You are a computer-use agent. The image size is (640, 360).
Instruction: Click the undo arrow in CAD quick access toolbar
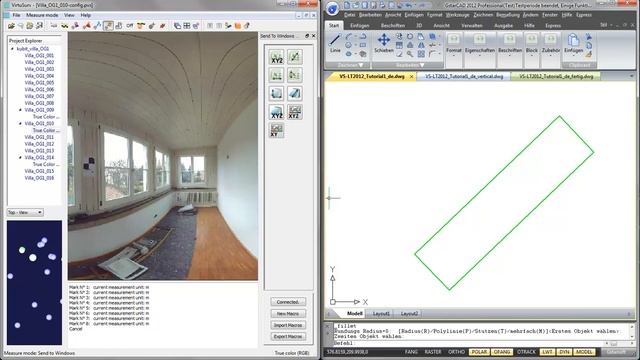(409, 5)
